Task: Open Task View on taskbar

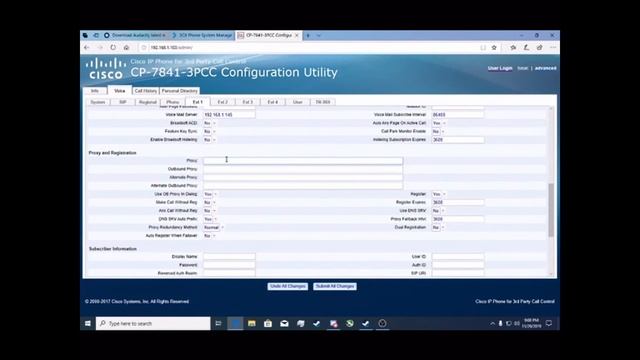Action: 218,323
